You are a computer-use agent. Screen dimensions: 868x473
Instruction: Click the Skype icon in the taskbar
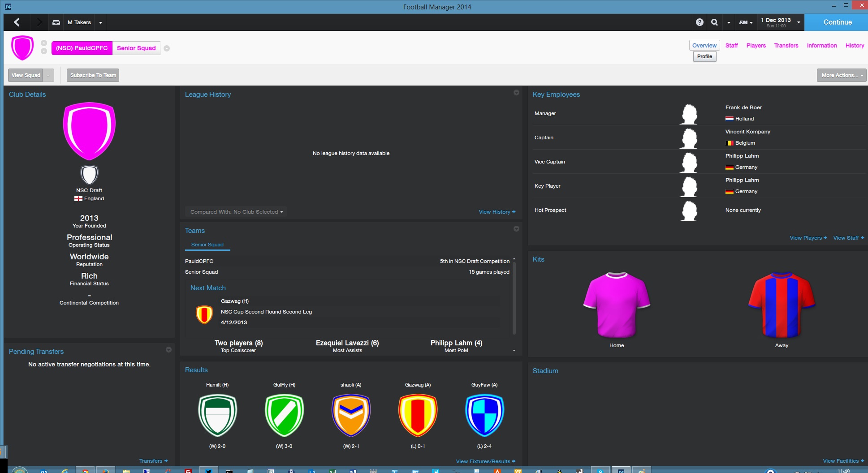600,470
